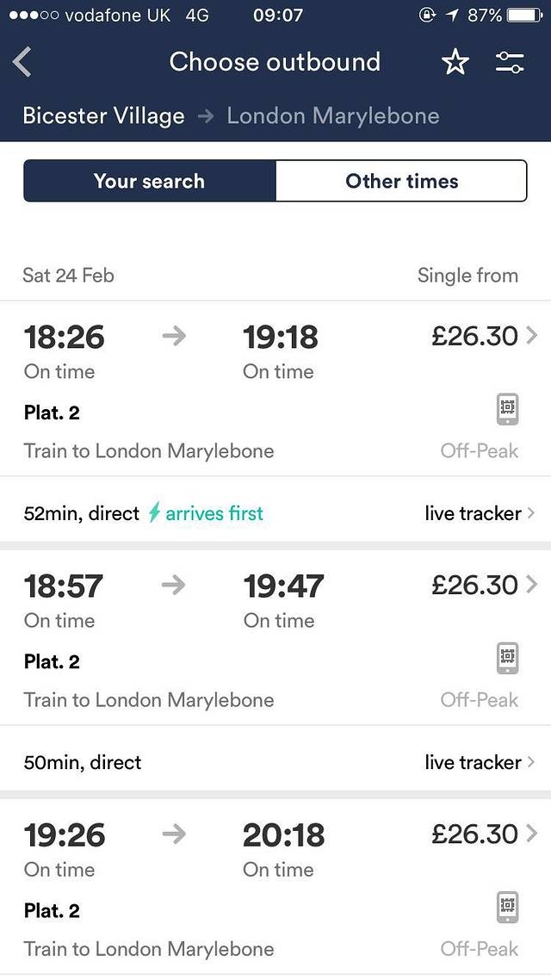Image resolution: width=551 pixels, height=980 pixels.
Task: Tap mobile ticket icon for 19:26 train
Action: [508, 907]
